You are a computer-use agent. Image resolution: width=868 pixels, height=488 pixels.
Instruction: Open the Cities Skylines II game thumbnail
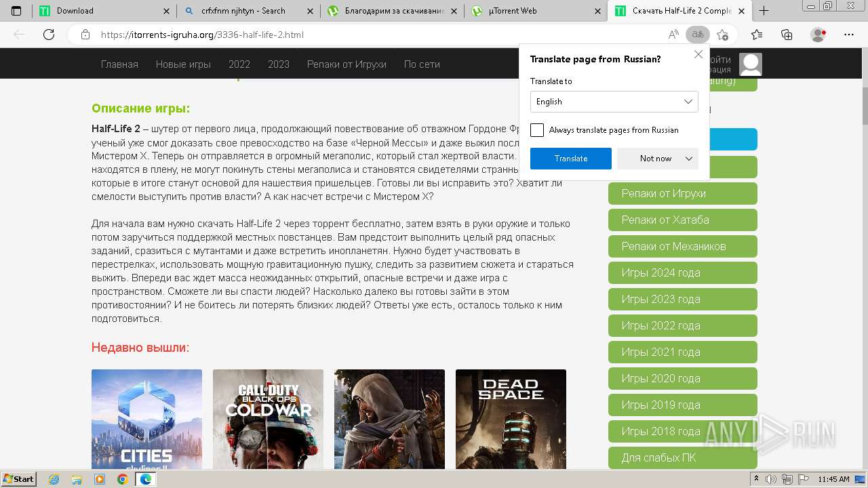(146, 420)
